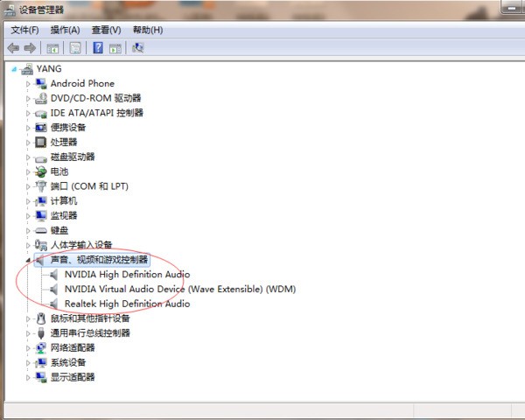
Task: Click the 处理器 processor chip icon
Action: (41, 143)
